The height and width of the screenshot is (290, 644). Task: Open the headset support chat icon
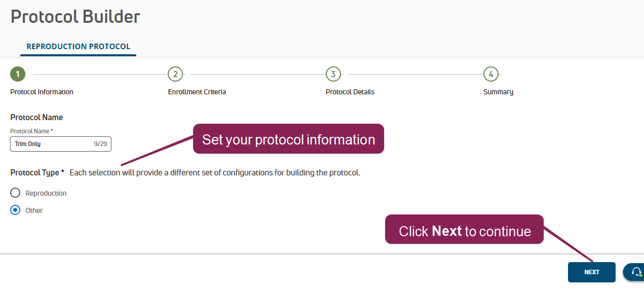(636, 272)
